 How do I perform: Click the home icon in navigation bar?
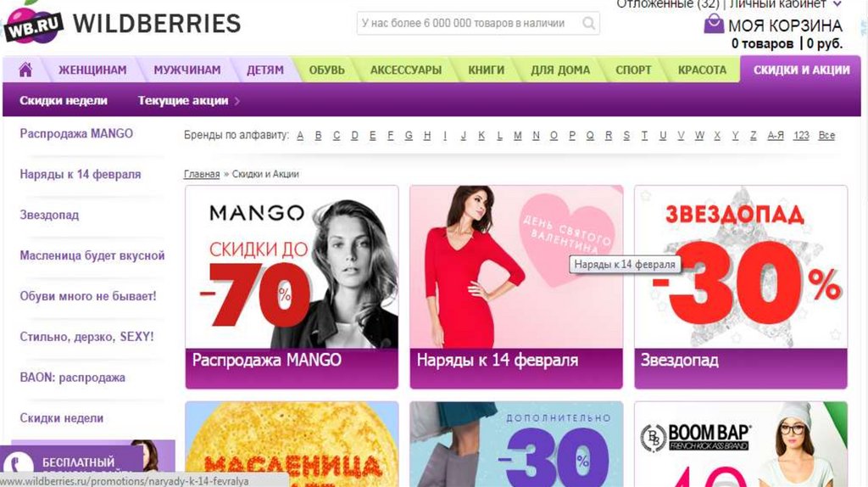25,70
